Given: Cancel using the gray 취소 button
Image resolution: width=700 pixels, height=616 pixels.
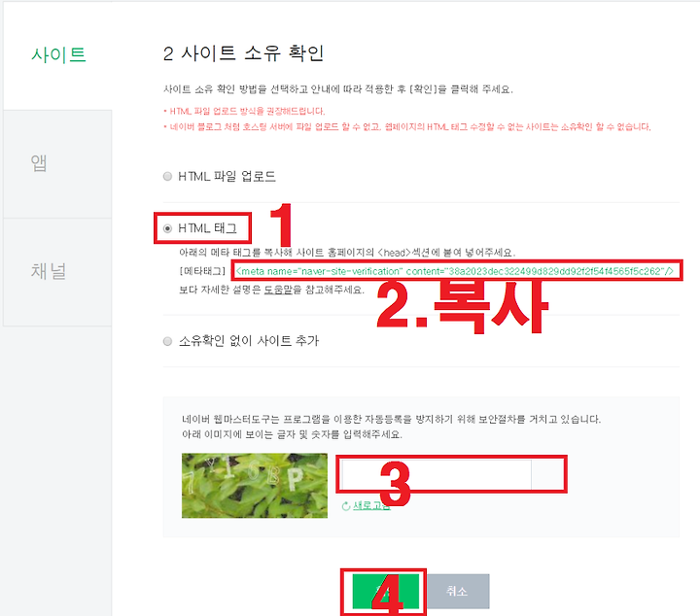Looking at the screenshot, I should [x=457, y=591].
